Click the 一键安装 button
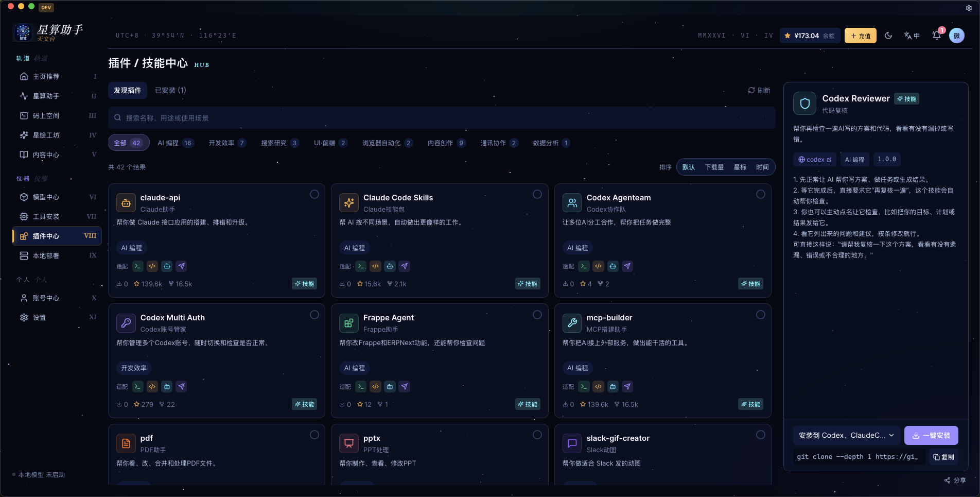This screenshot has height=497, width=980. coord(931,435)
